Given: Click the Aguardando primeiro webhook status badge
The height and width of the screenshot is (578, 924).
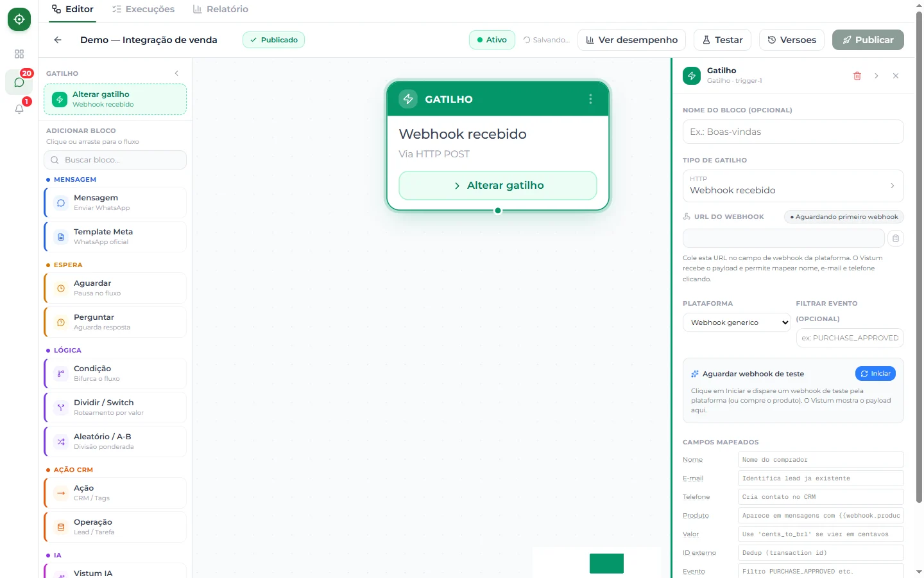Looking at the screenshot, I should coord(844,217).
